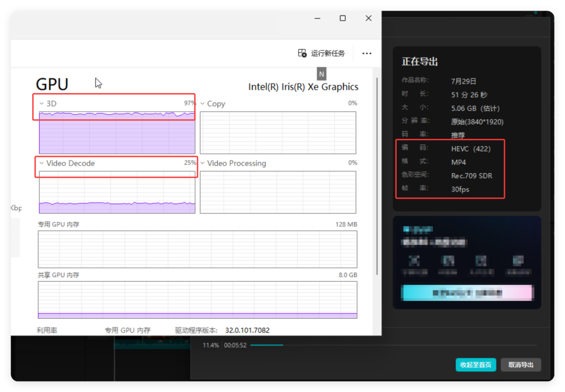The width and height of the screenshot is (565, 392).
Task: Click the 11.4% export percentage
Action: pos(211,345)
